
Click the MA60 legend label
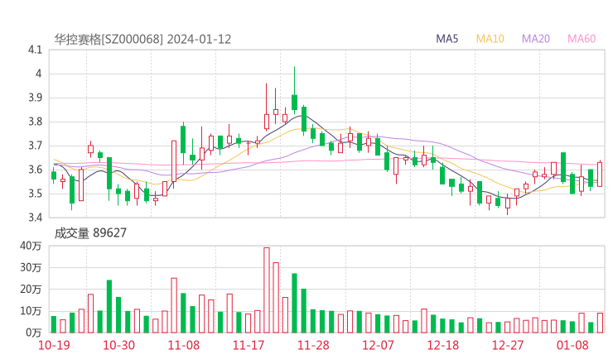(x=582, y=39)
